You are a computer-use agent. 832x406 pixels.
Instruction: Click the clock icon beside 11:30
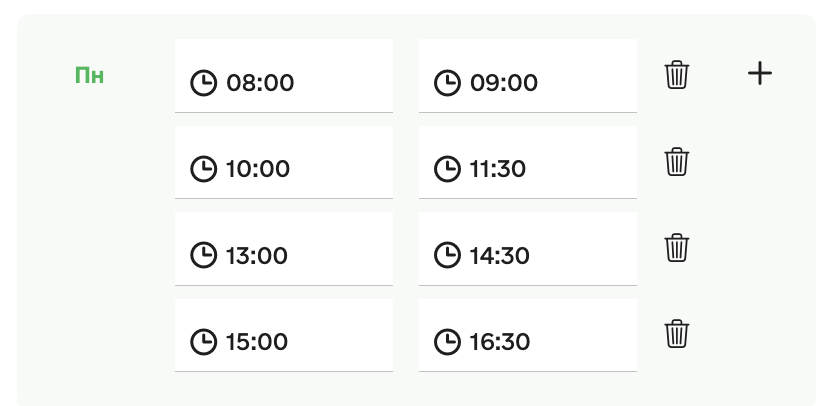(x=447, y=169)
